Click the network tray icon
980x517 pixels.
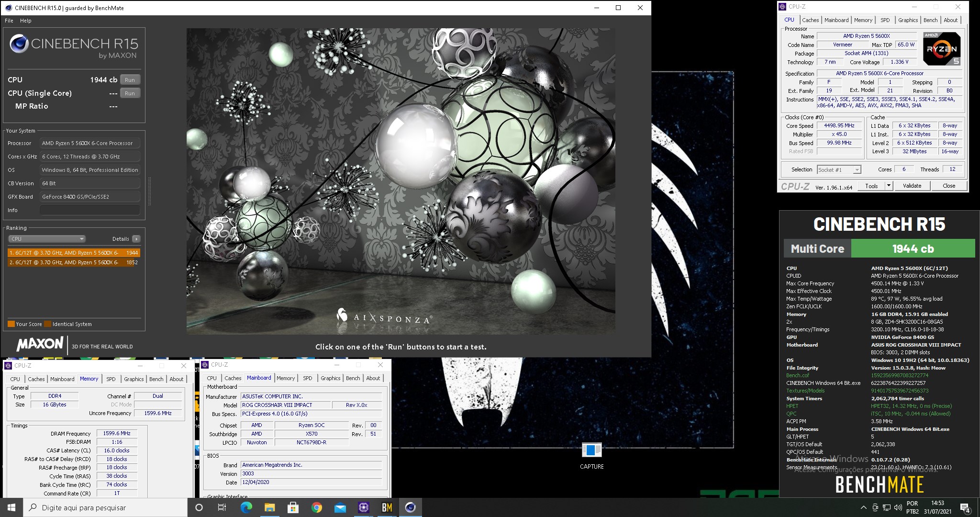tap(886, 507)
